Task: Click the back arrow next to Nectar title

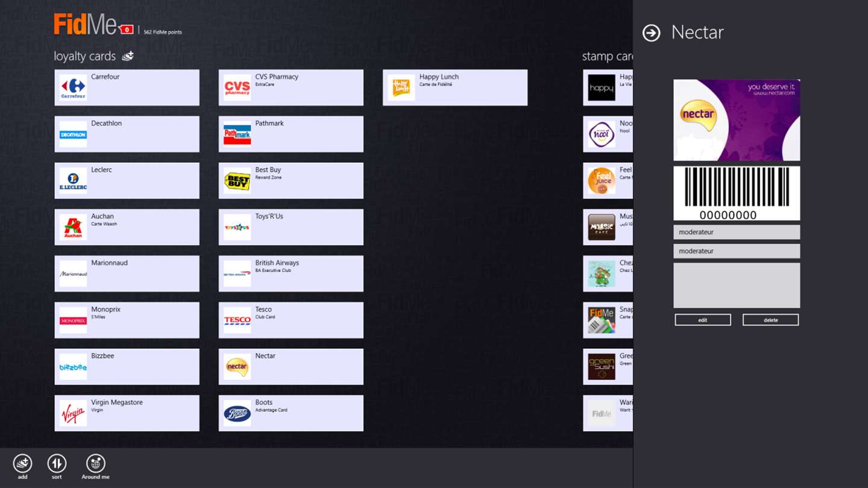Action: (651, 33)
